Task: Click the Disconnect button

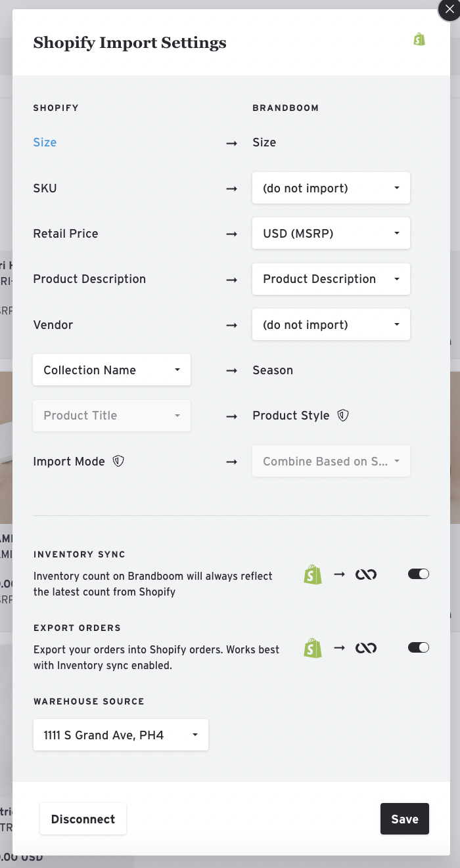Action: [83, 819]
